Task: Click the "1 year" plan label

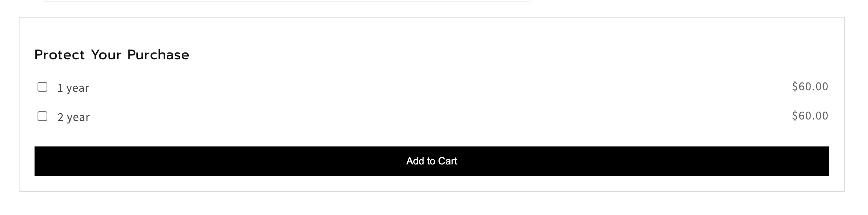Action: tap(73, 88)
